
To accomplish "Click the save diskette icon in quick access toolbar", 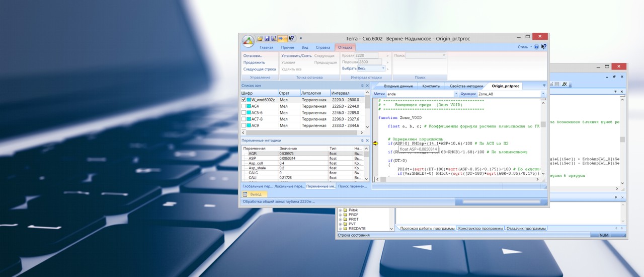I will (267, 38).
